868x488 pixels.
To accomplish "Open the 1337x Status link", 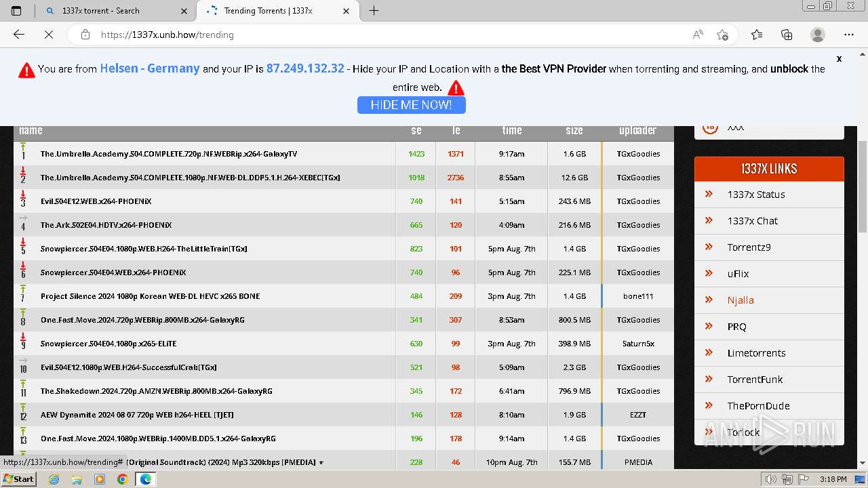I will tap(756, 195).
